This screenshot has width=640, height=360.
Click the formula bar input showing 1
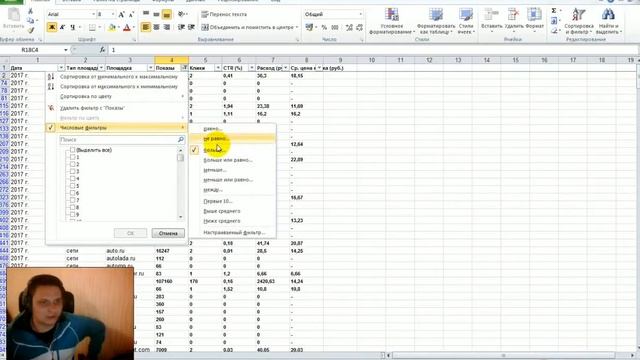click(x=371, y=50)
